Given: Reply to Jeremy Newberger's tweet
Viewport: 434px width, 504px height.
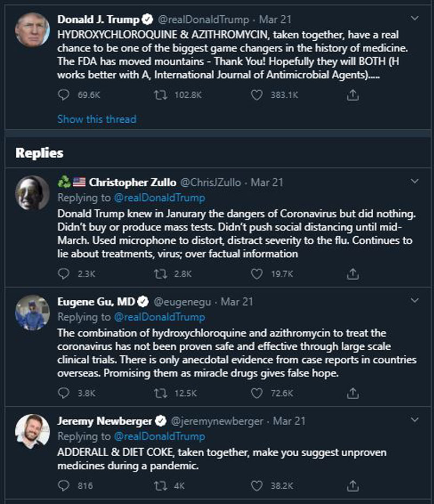Looking at the screenshot, I should 63,486.
